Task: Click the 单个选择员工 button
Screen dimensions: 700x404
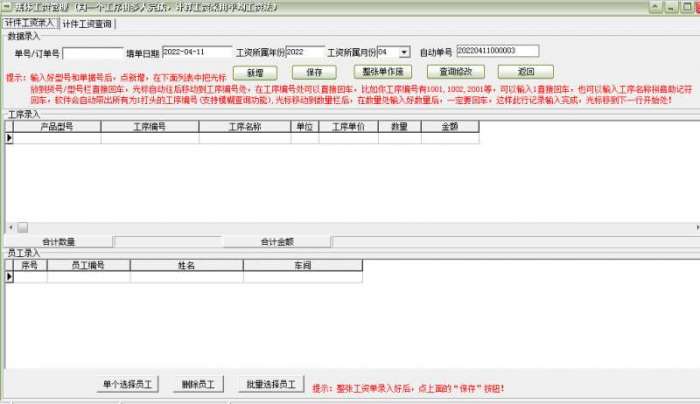Action: coord(128,384)
